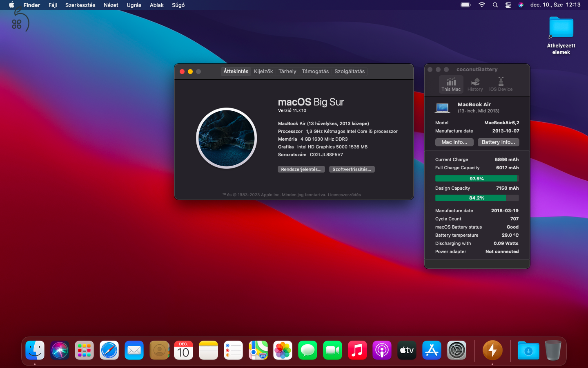
Task: Open the Photos app in Dock
Action: click(x=283, y=350)
